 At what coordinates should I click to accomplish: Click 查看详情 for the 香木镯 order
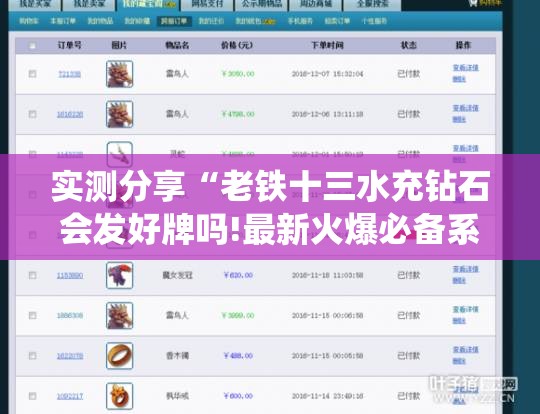(x=466, y=350)
